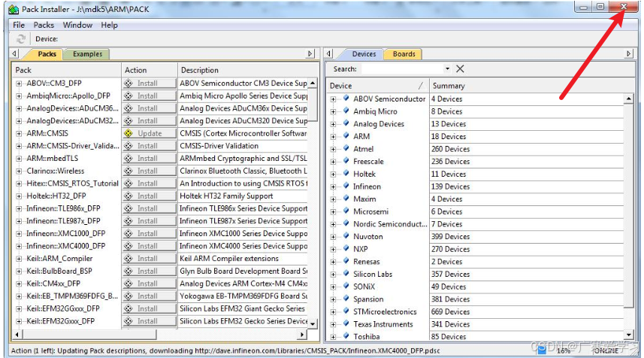
Task: Open the File menu
Action: pyautogui.click(x=19, y=25)
